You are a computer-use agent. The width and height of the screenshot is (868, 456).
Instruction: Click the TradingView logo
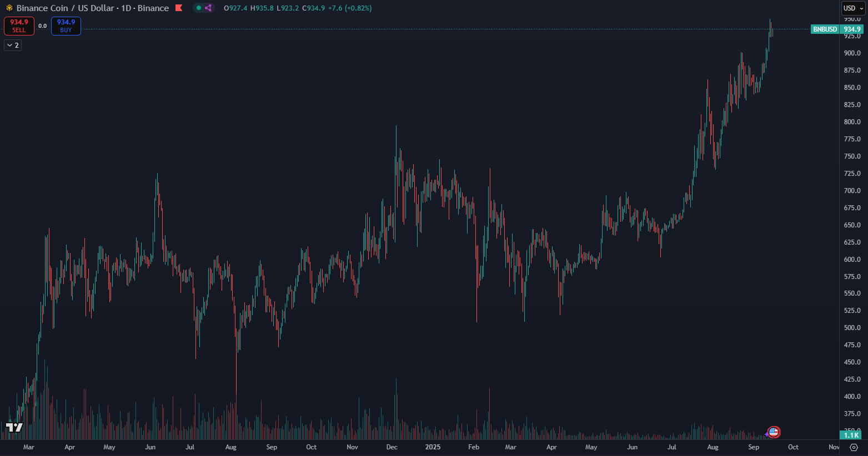click(14, 427)
